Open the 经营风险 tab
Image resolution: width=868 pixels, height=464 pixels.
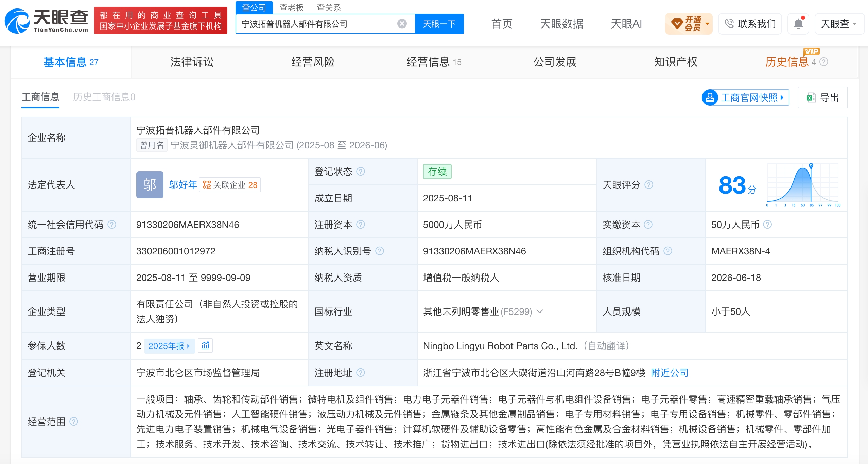[313, 62]
